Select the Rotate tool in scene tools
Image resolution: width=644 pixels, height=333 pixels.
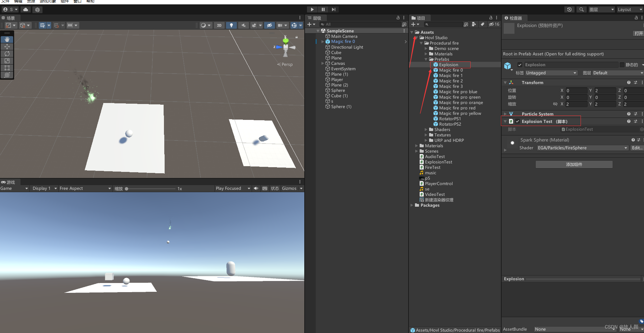click(x=7, y=54)
